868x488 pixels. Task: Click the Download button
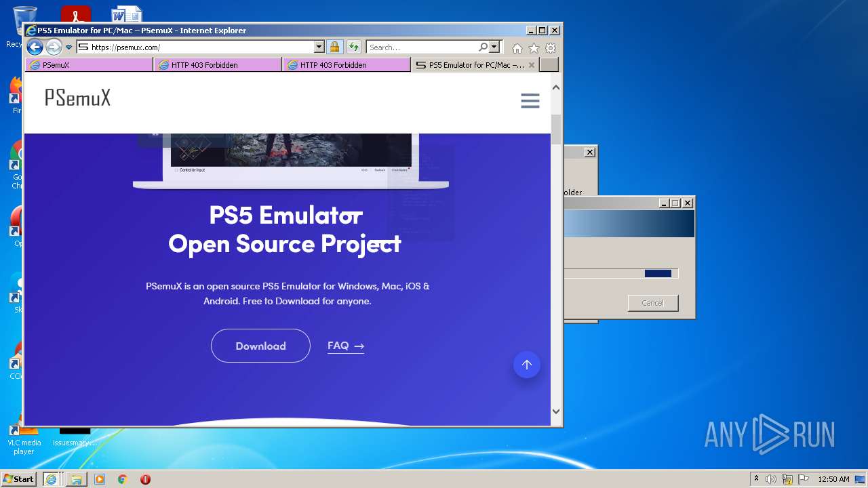pos(260,346)
